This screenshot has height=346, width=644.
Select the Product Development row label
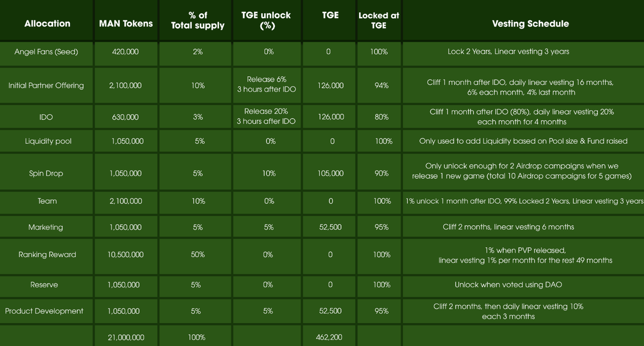point(45,311)
